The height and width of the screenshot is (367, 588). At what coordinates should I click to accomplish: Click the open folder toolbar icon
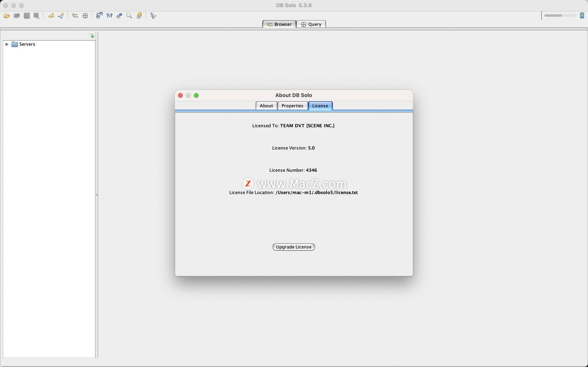(x=7, y=16)
